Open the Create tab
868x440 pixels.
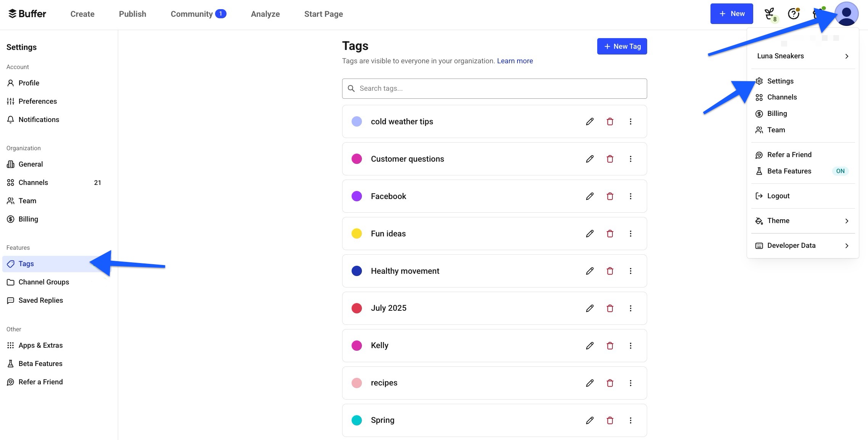(x=82, y=14)
